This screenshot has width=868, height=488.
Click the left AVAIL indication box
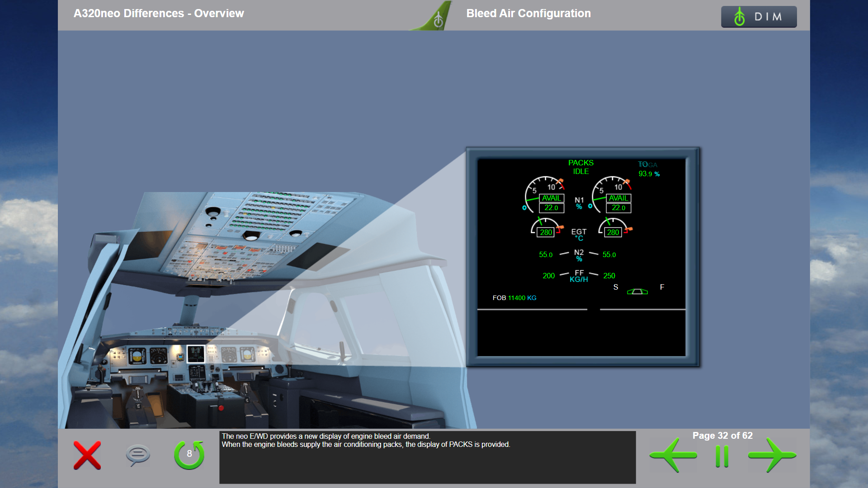[552, 198]
